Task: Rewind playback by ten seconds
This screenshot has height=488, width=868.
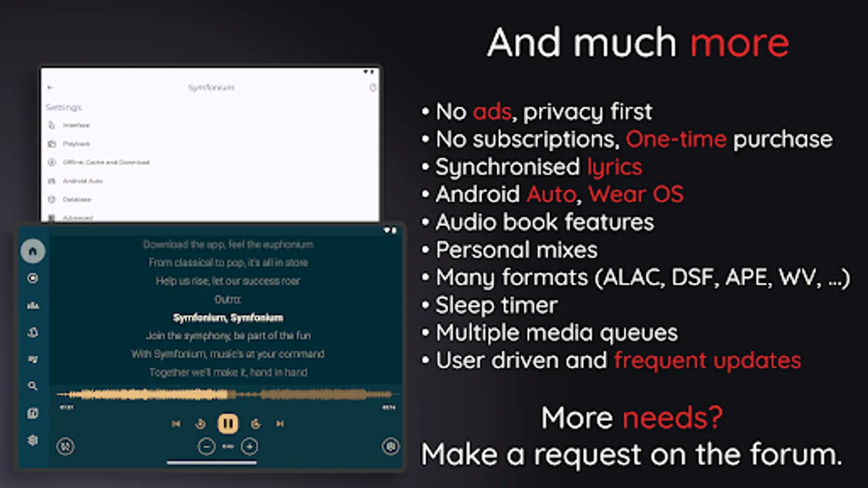Action: coord(200,423)
